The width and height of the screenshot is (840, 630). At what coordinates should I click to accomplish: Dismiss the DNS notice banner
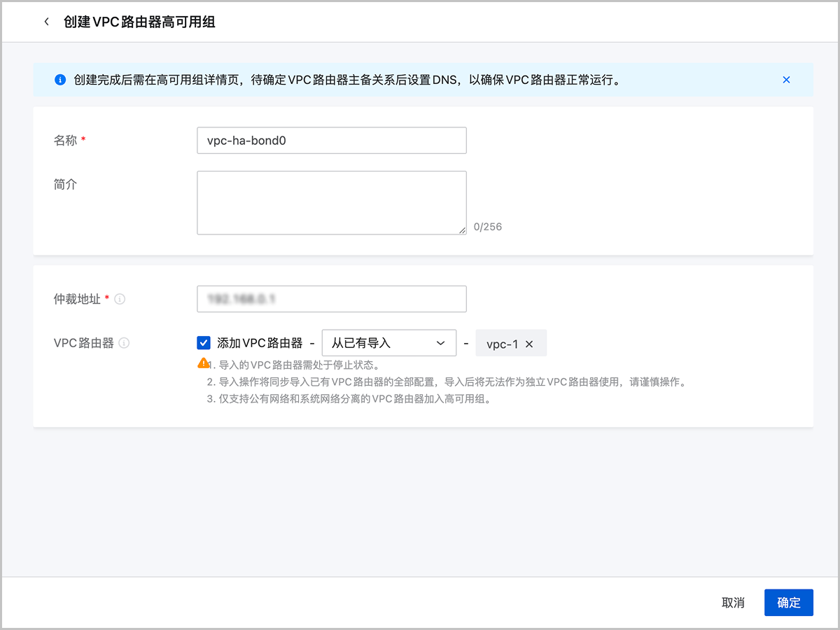coord(786,80)
